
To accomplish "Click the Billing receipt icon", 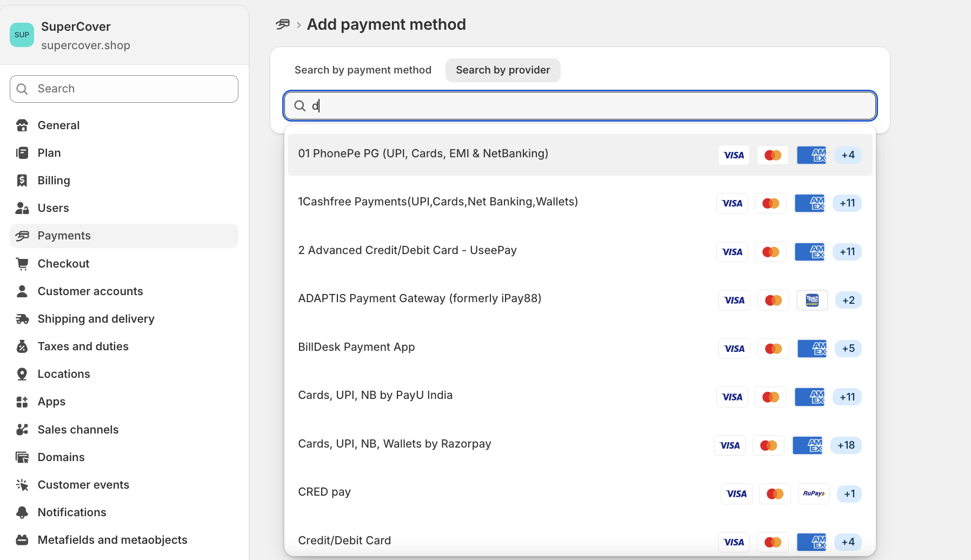I will click(22, 181).
